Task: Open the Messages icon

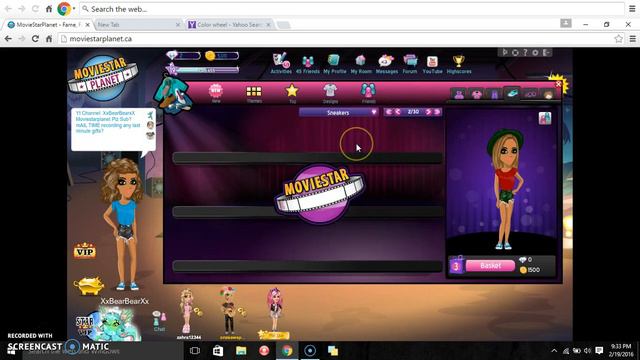Action: pyautogui.click(x=386, y=64)
